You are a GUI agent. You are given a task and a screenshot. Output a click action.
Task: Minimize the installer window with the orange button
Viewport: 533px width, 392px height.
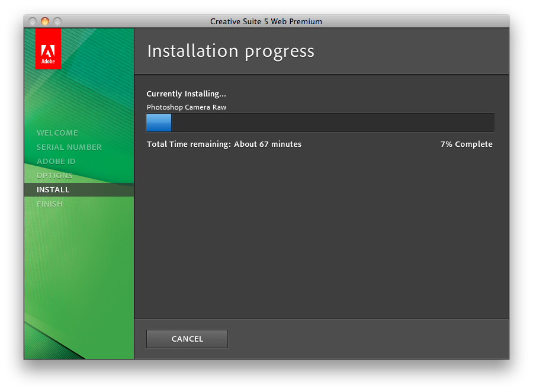(45, 21)
